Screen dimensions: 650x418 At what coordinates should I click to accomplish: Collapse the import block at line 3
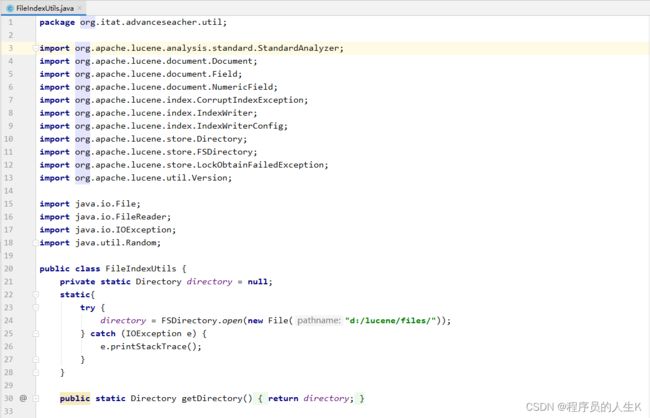coord(35,48)
